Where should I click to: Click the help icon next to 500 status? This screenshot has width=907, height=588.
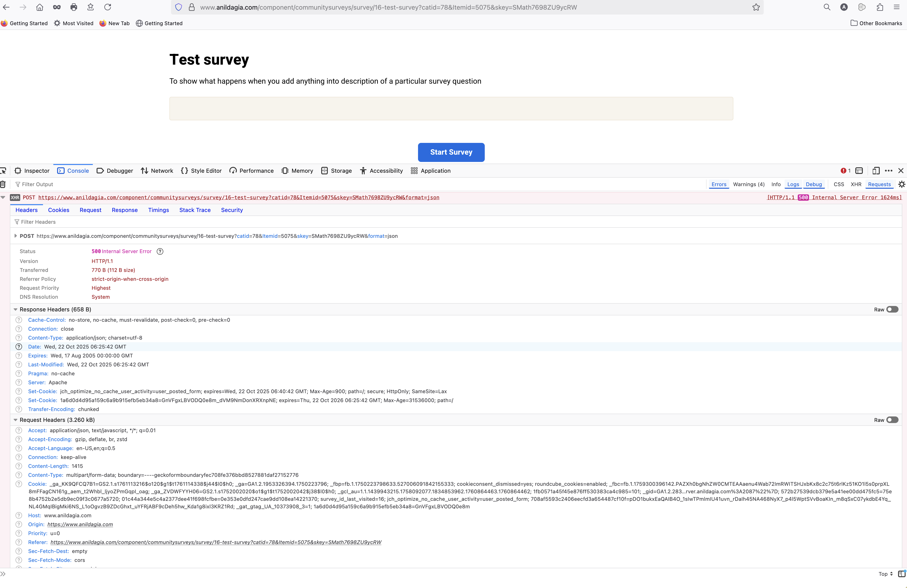[x=160, y=251]
